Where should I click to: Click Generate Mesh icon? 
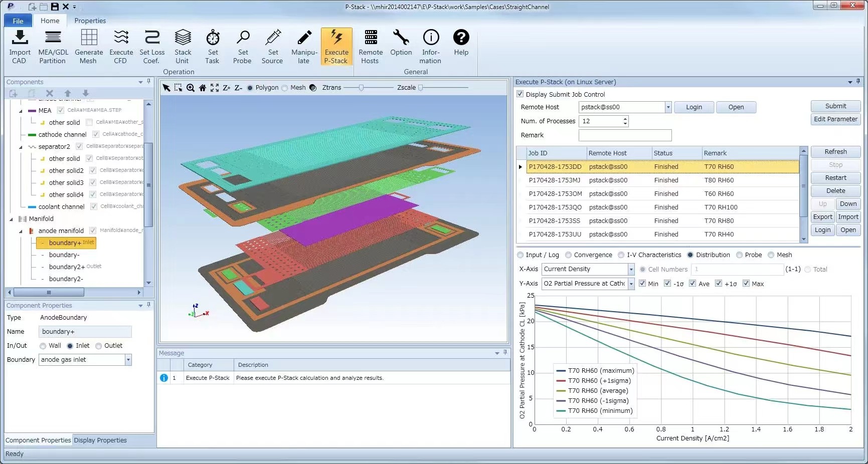(x=89, y=47)
